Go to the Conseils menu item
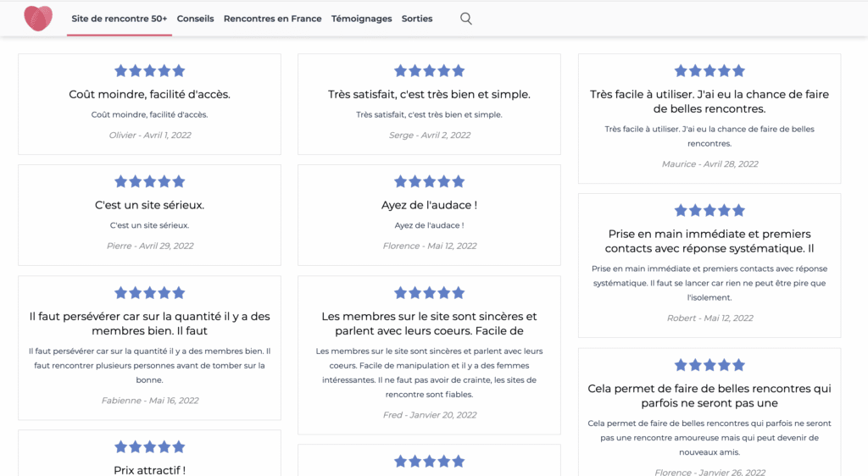This screenshot has height=476, width=868. 196,19
